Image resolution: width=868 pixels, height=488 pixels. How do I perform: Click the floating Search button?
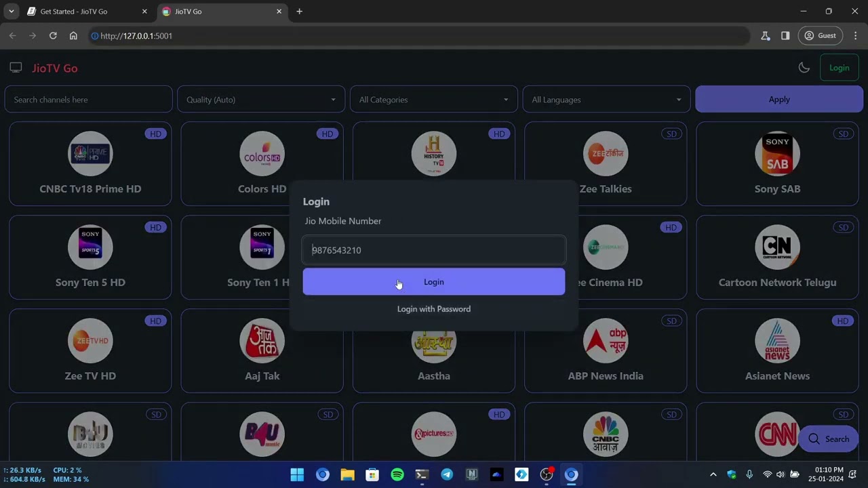pyautogui.click(x=828, y=439)
